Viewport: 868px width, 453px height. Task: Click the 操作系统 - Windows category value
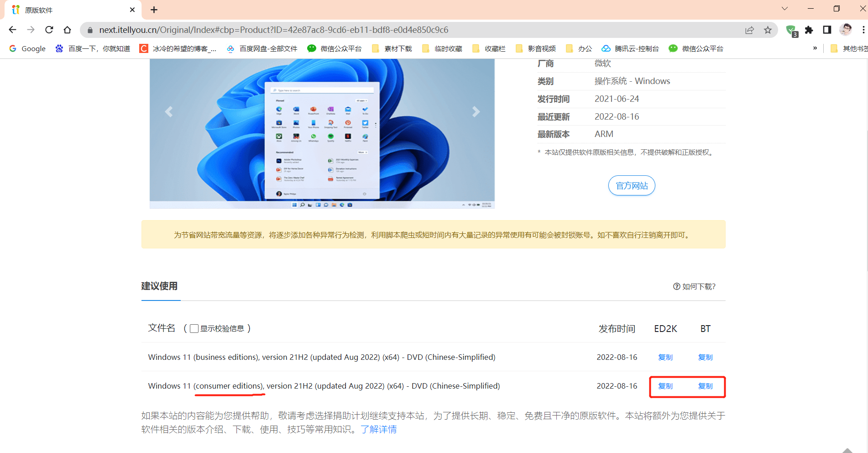tap(632, 81)
